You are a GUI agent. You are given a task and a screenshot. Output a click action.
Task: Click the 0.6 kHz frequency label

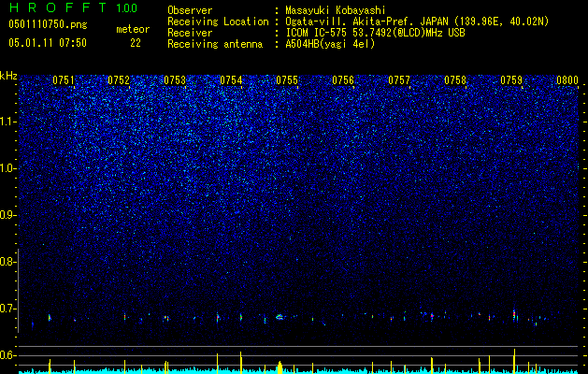7,355
